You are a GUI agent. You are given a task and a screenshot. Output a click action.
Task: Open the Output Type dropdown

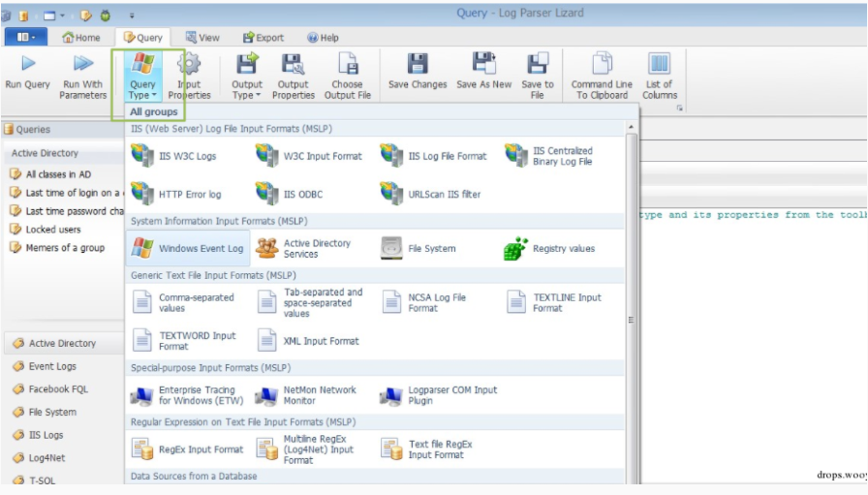[x=247, y=77]
